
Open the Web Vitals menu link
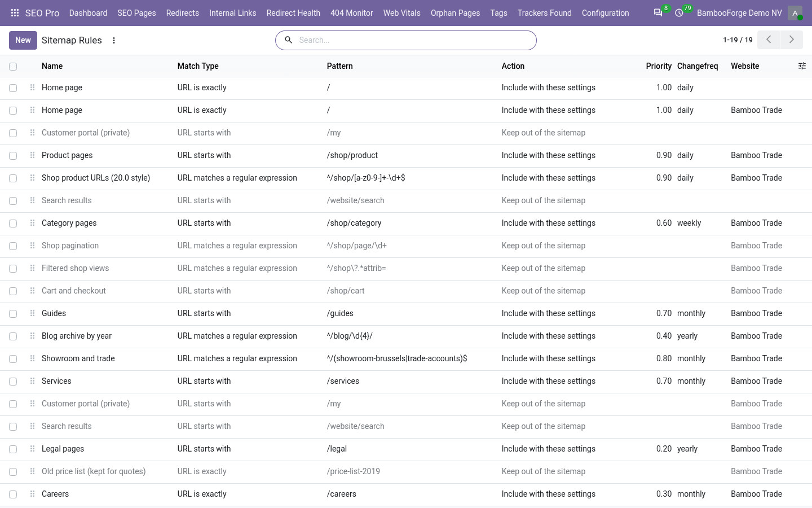pos(401,12)
